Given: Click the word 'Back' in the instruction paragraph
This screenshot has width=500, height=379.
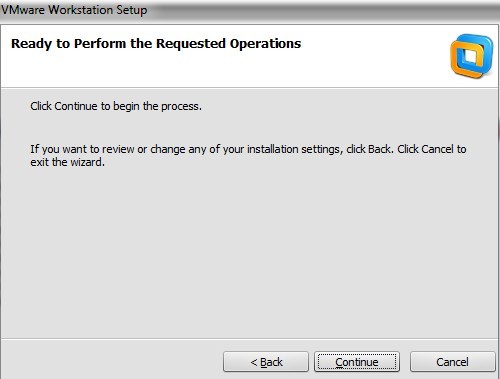Looking at the screenshot, I should coord(379,149).
